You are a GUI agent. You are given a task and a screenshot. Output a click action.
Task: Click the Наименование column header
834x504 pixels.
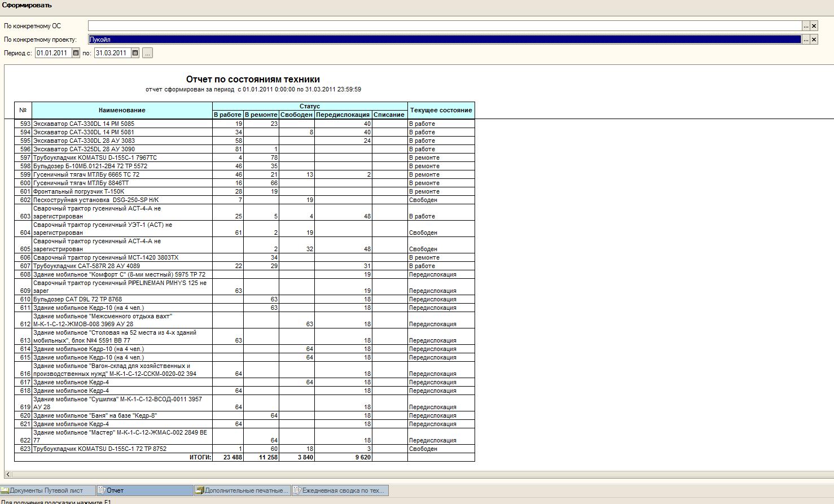pos(122,111)
